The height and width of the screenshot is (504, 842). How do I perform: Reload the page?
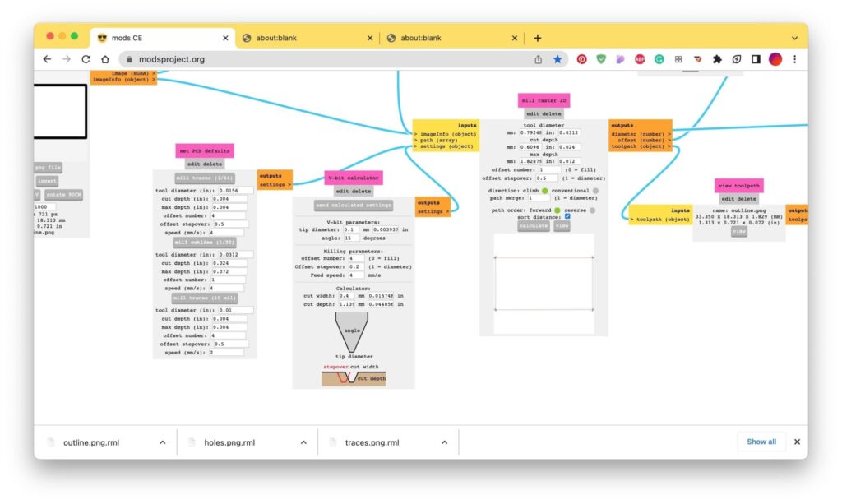point(86,59)
